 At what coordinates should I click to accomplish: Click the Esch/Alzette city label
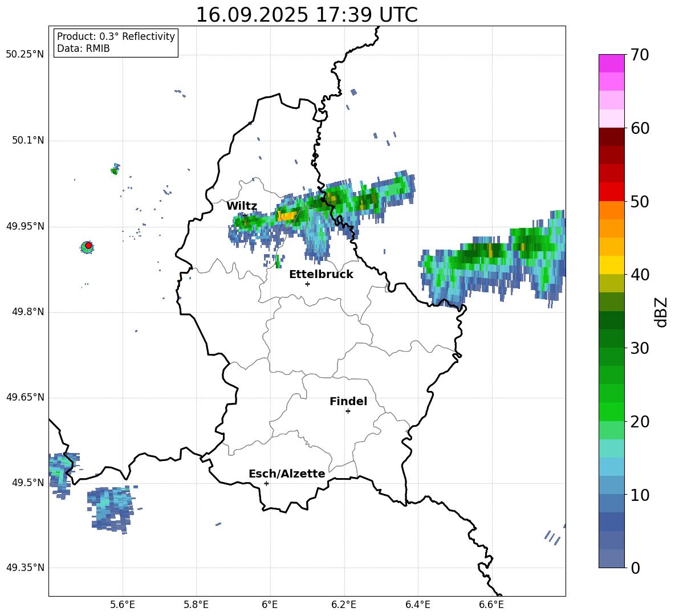point(287,474)
